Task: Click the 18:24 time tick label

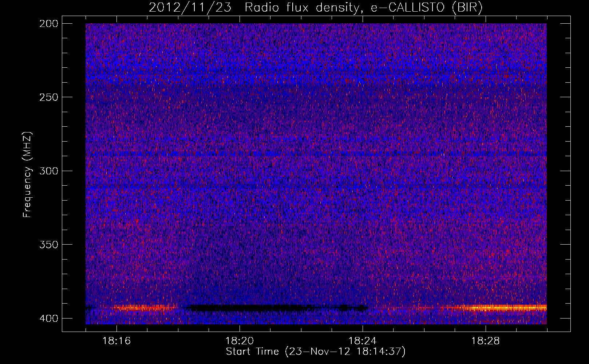Action: click(x=363, y=341)
